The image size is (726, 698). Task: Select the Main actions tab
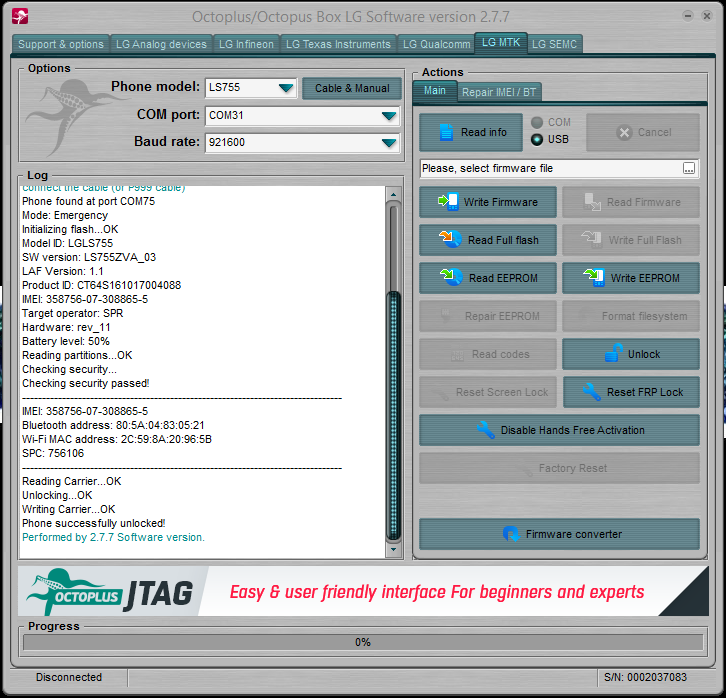(x=435, y=91)
